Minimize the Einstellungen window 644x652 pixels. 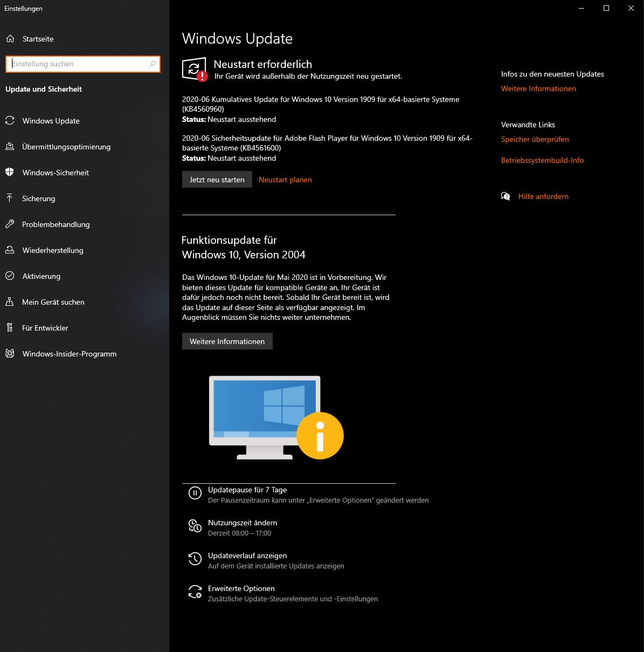pos(581,8)
